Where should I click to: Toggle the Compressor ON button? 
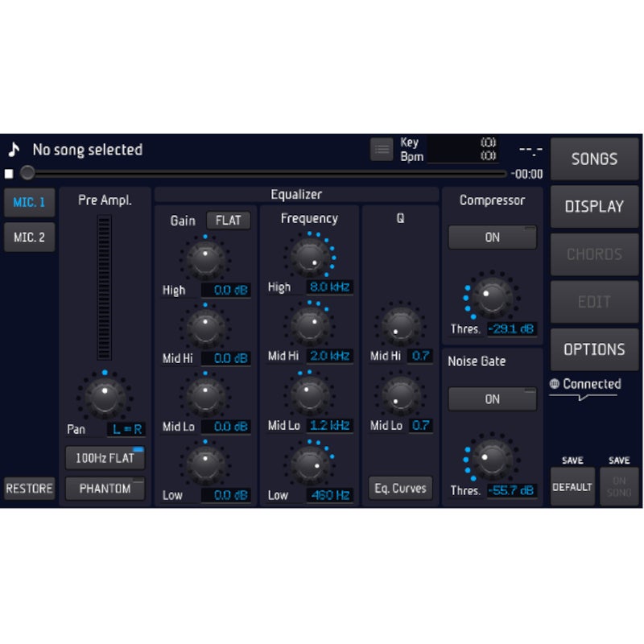492,237
